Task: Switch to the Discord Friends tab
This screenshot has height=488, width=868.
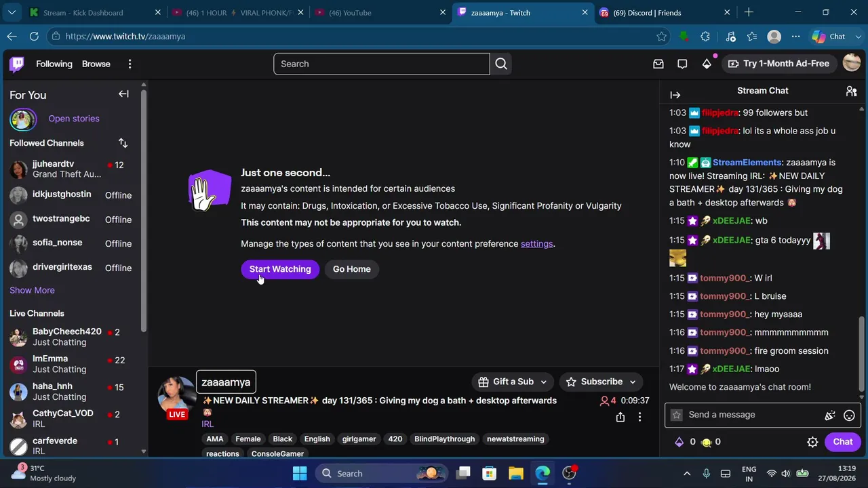Action: tap(664, 12)
